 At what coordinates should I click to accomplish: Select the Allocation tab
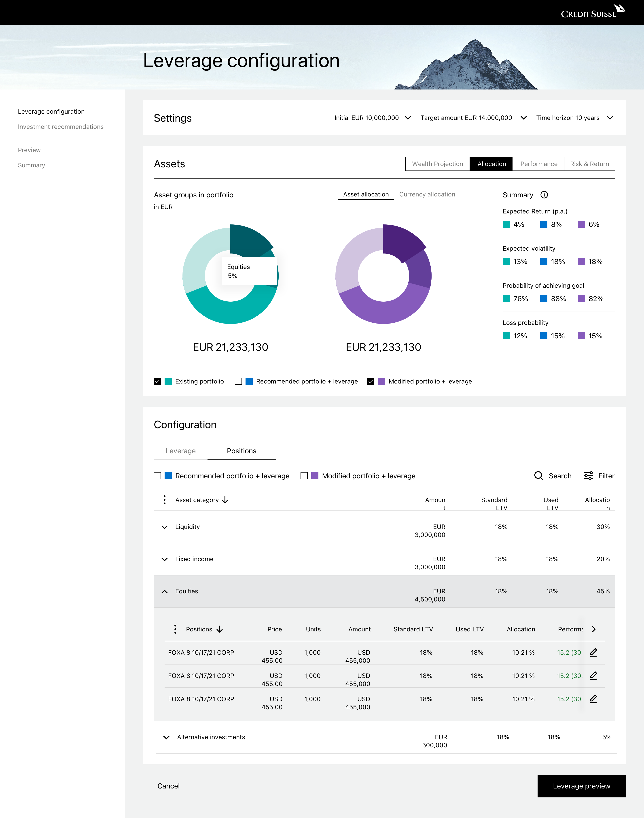point(491,164)
